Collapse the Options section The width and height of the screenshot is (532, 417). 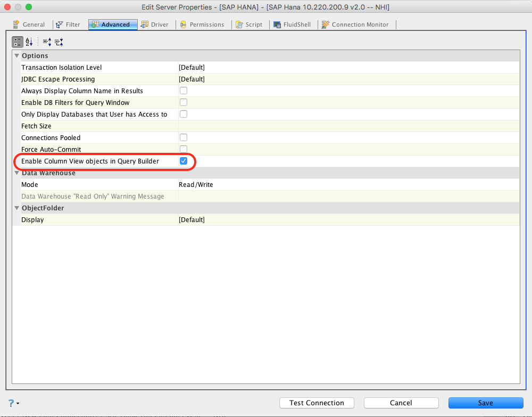tap(16, 56)
